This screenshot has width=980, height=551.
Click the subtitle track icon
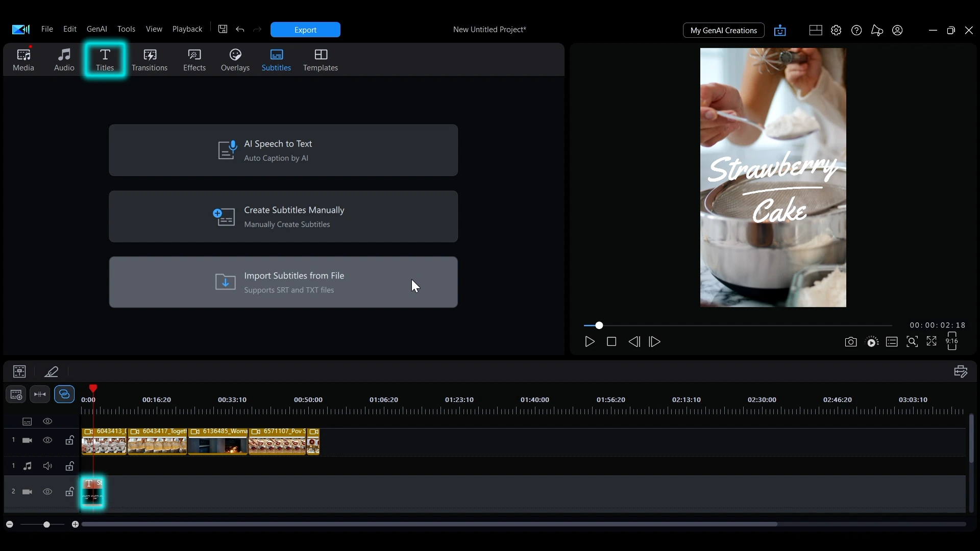click(27, 421)
